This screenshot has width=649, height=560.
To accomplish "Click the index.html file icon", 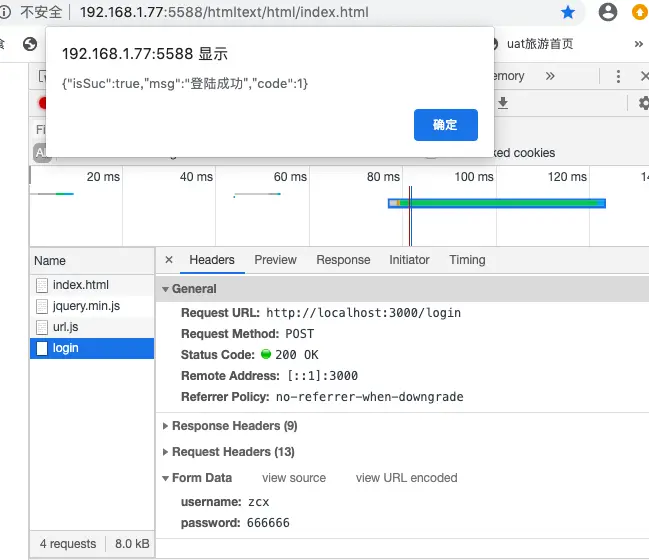I will (x=42, y=285).
